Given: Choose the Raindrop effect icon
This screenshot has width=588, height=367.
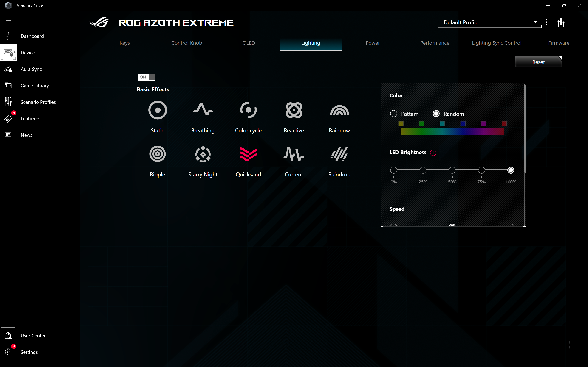Looking at the screenshot, I should pyautogui.click(x=339, y=154).
